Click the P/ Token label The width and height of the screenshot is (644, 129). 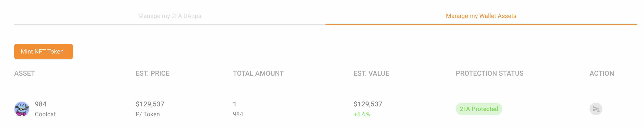pos(148,114)
